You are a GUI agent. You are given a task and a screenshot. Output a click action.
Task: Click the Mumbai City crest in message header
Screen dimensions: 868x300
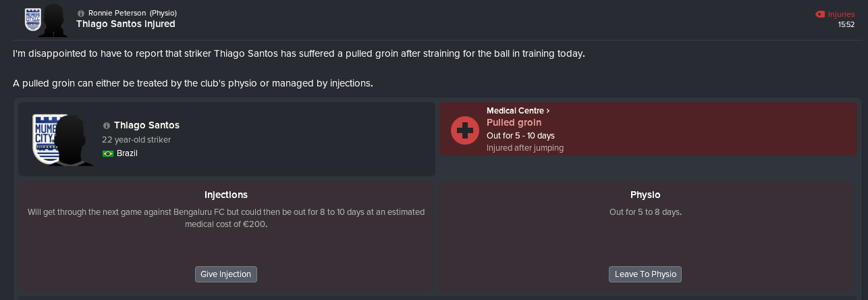click(x=32, y=20)
